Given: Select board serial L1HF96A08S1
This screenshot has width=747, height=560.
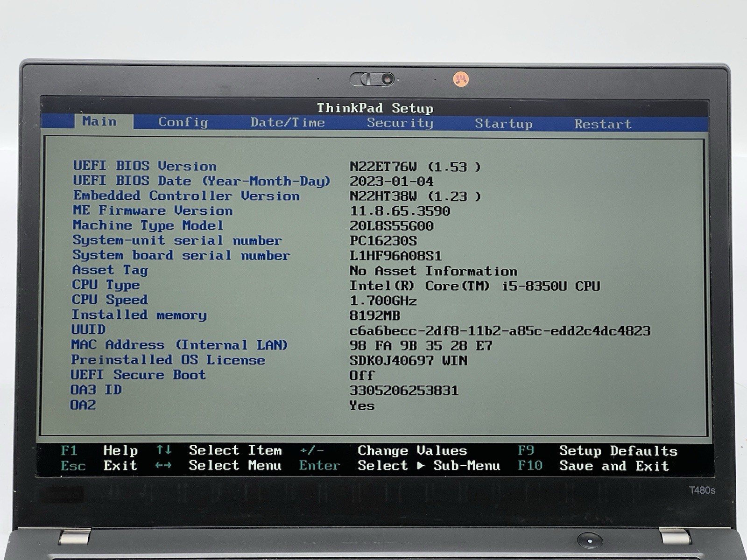Looking at the screenshot, I should (395, 256).
